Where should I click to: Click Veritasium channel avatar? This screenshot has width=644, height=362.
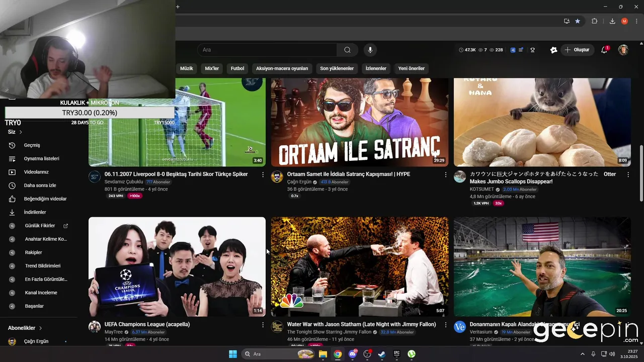pyautogui.click(x=460, y=327)
